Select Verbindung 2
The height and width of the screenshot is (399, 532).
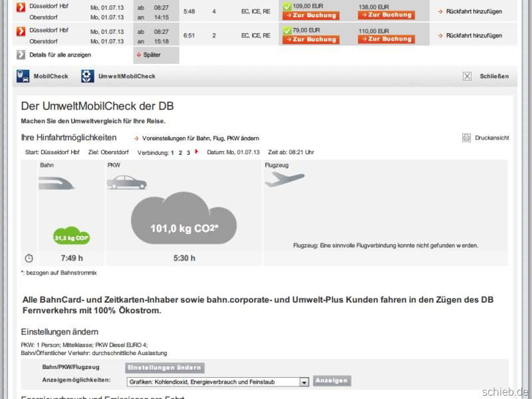click(180, 153)
